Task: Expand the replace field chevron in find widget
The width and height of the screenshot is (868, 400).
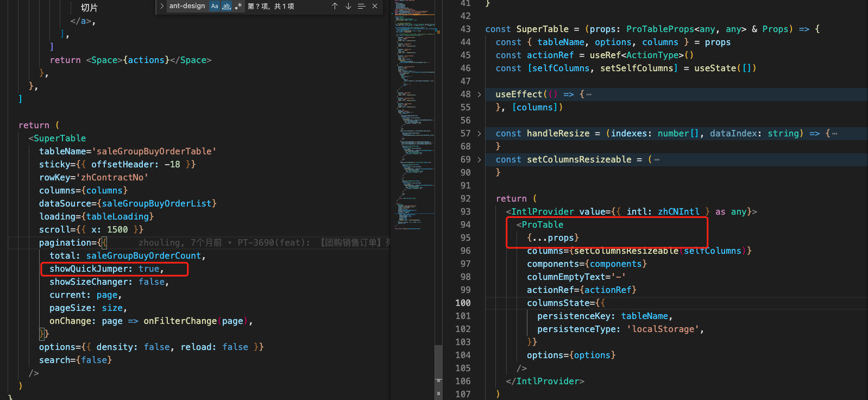Action: [162, 6]
